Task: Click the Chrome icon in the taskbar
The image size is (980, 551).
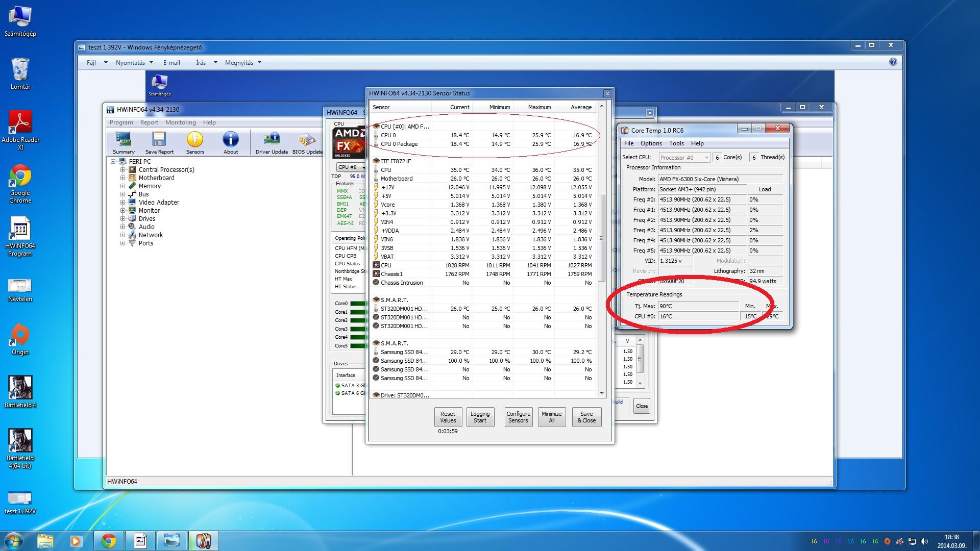Action: (108, 541)
